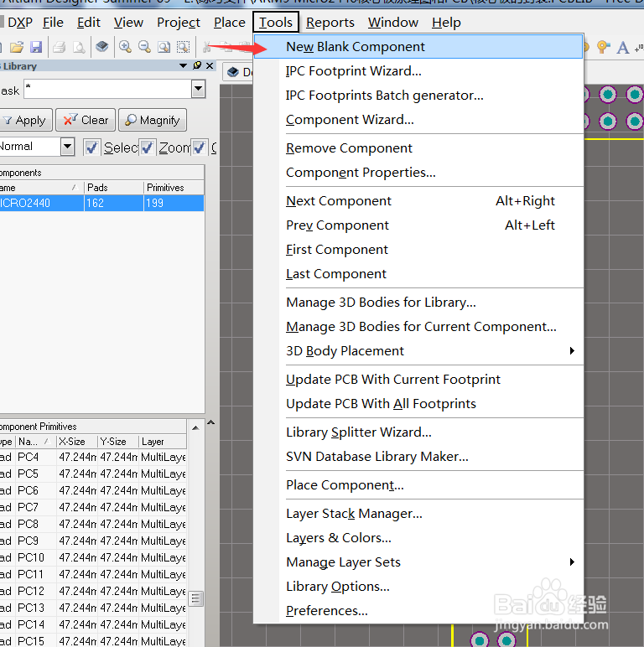Open Manage 3D Bodies for Current Component
The width and height of the screenshot is (644, 647).
coord(418,327)
